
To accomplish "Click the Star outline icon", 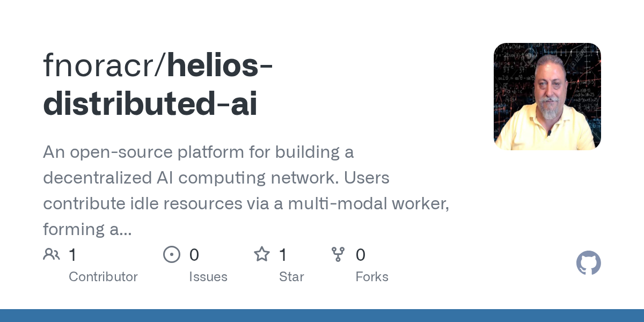I will (x=262, y=254).
